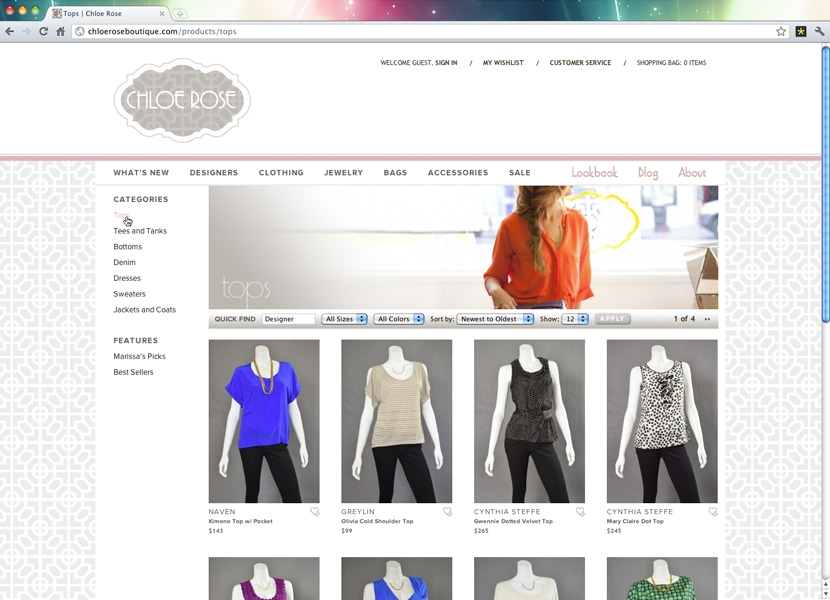Viewport: 830px width, 600px height.
Task: Open the purple ruffle top thumbnail
Action: click(264, 578)
